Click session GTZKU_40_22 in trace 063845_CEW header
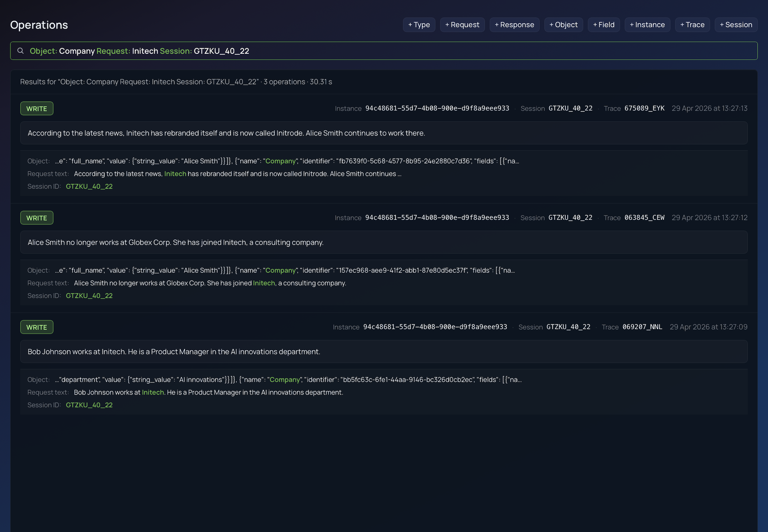The image size is (768, 532). [x=570, y=218]
